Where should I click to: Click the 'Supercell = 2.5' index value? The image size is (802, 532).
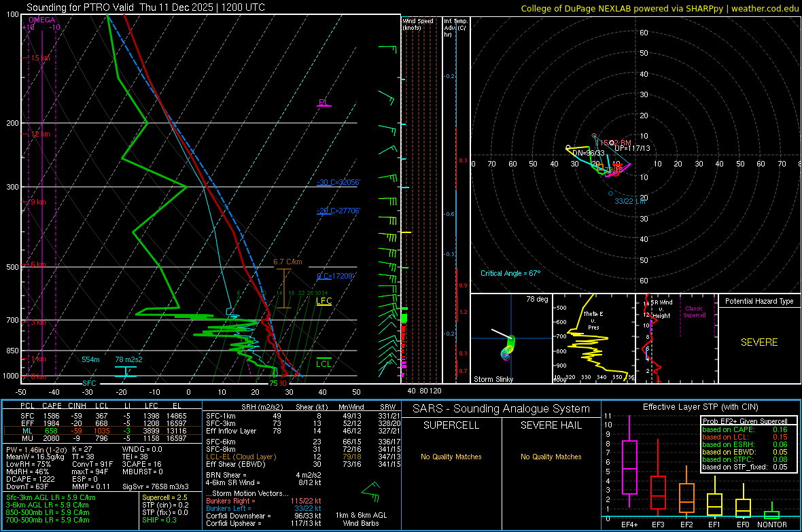164,498
